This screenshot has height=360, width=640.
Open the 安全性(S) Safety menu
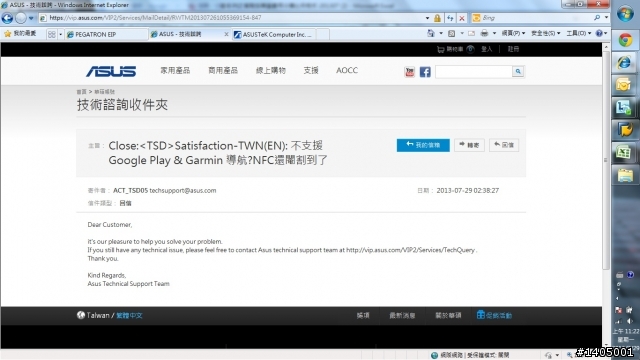point(545,33)
